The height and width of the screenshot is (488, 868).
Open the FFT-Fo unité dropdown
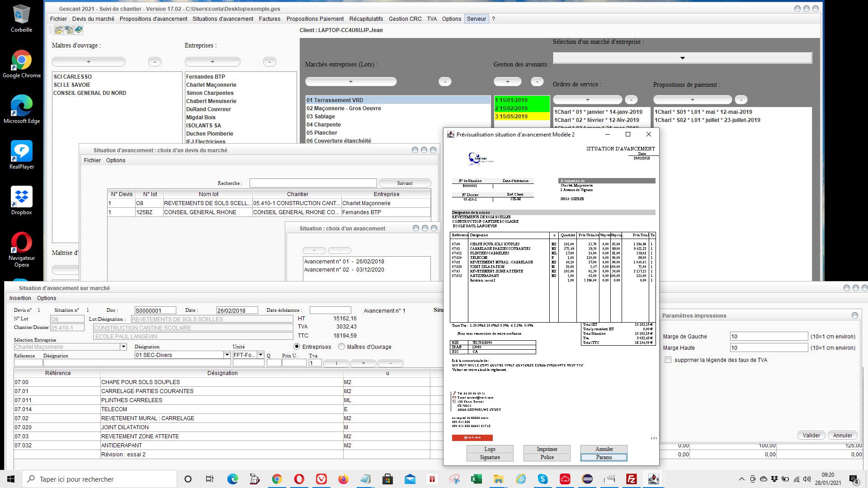point(261,355)
